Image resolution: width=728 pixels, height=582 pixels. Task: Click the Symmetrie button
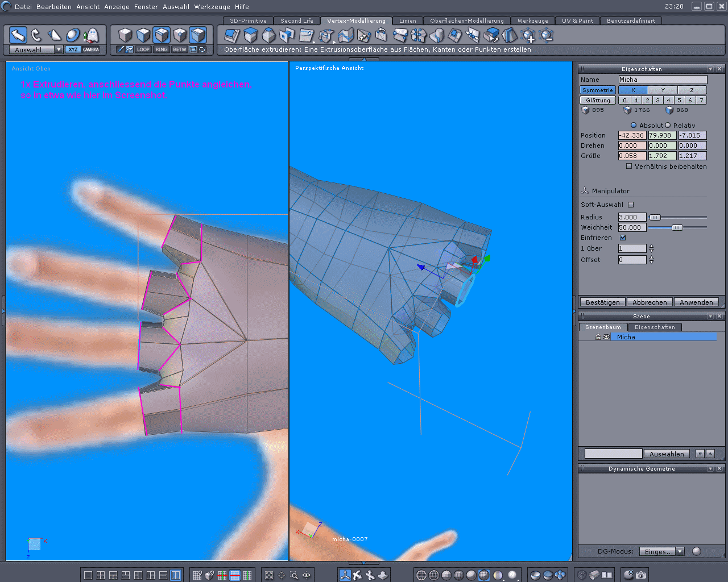coord(598,90)
